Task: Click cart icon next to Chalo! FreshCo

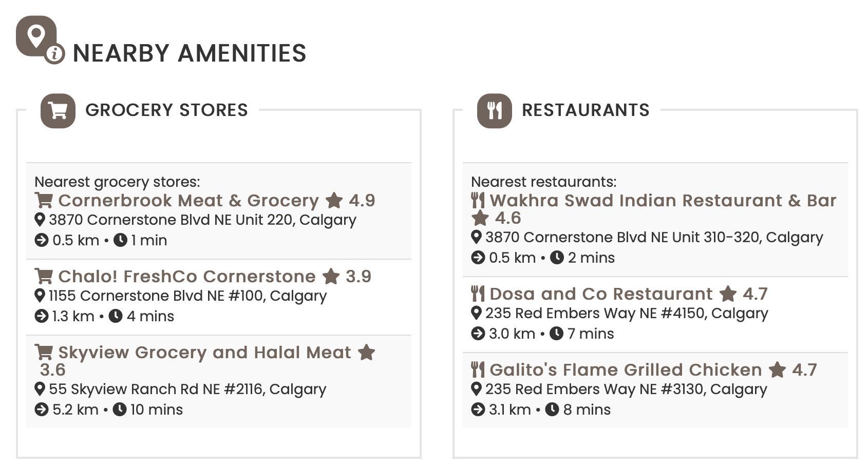Action: [44, 277]
